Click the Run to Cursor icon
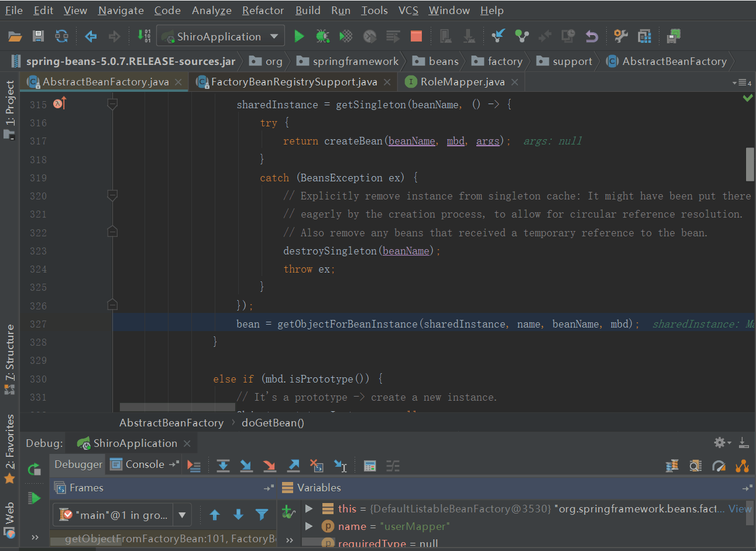The height and width of the screenshot is (551, 756). point(340,466)
